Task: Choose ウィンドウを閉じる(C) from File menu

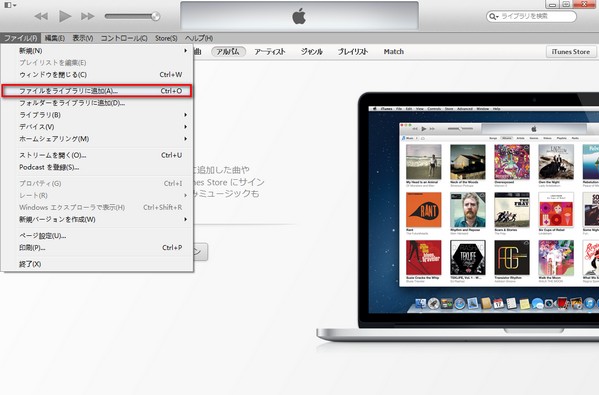Action: click(97, 74)
